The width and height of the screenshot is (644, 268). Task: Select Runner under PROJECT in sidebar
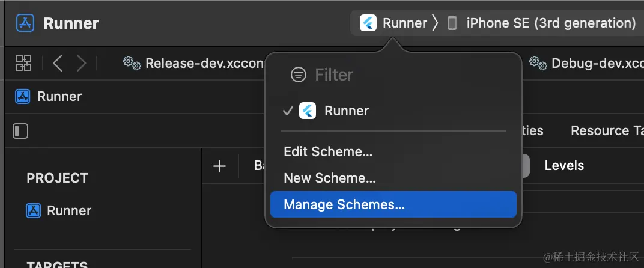point(68,210)
